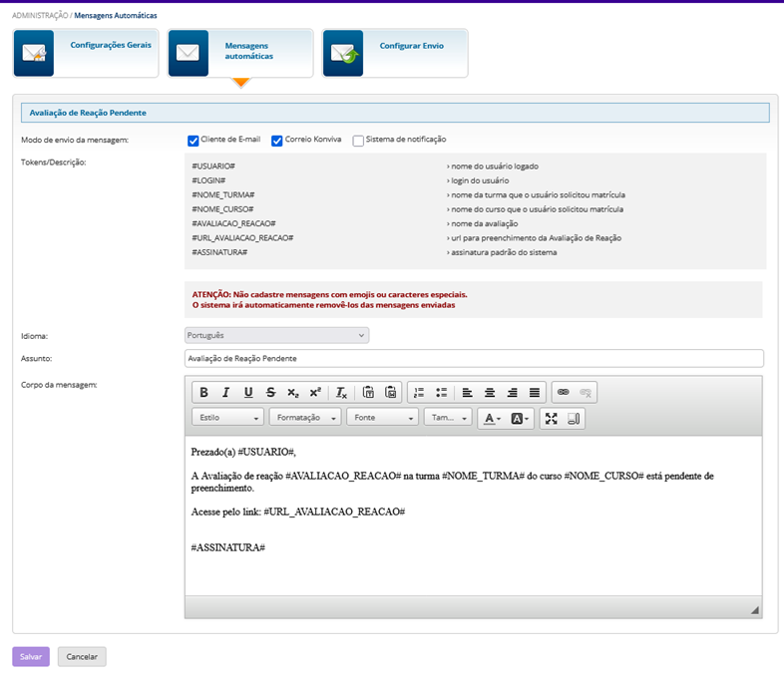Insert a hyperlink with the link icon

pyautogui.click(x=564, y=393)
